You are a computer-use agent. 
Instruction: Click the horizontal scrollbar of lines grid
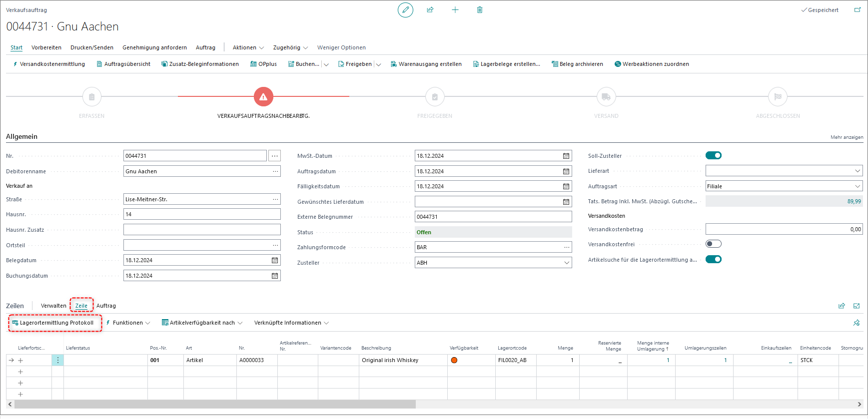215,404
